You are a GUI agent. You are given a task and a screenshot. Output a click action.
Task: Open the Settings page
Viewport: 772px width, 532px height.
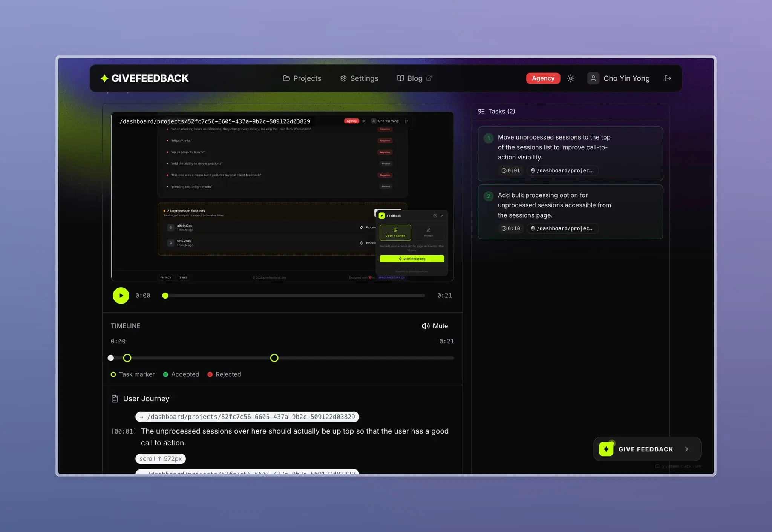(359, 78)
